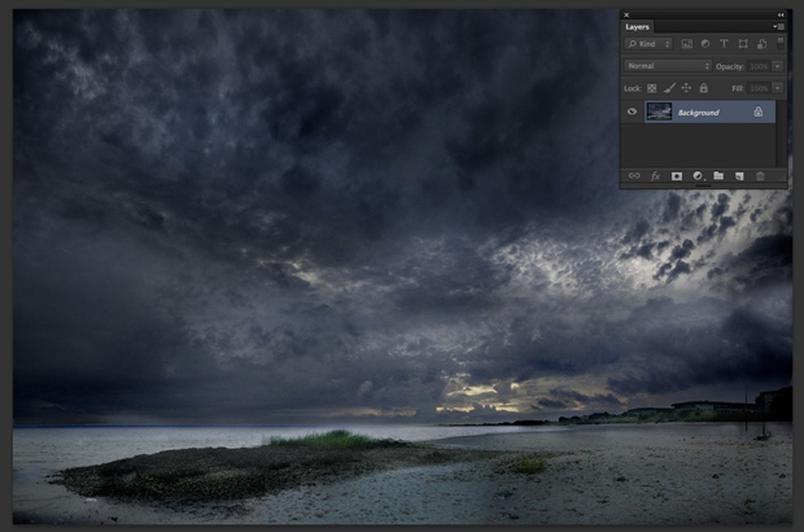Click the shape layer filter icon
Image resolution: width=804 pixels, height=532 pixels.
pyautogui.click(x=743, y=43)
